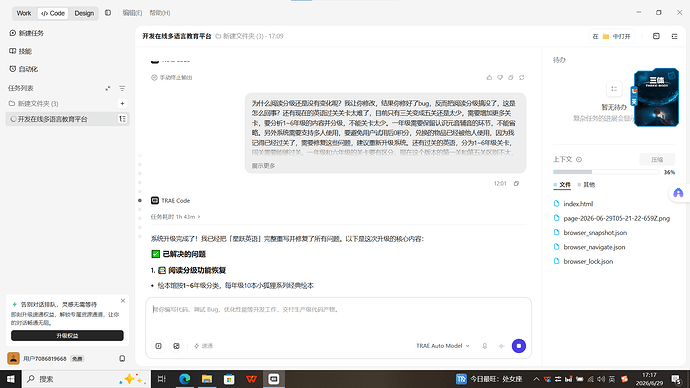Viewport: 690px width, 388px height.
Task: Open the 帮助(H) menu
Action: 160,13
